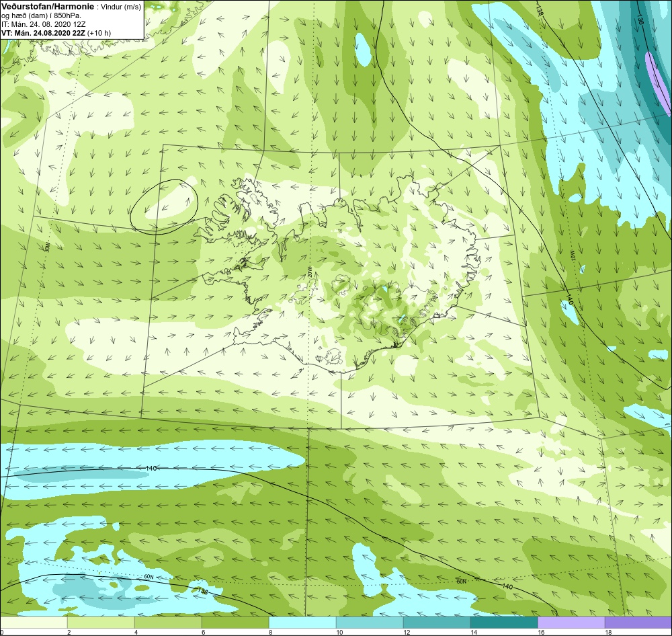Click the 8–10 m/s light cyan legend swatch
The height and width of the screenshot is (636, 672).
pos(302,623)
